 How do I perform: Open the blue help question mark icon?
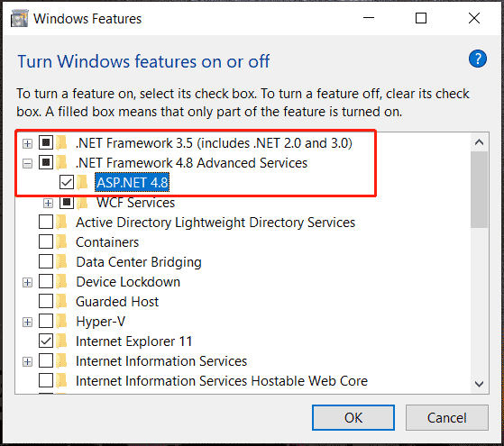(477, 59)
